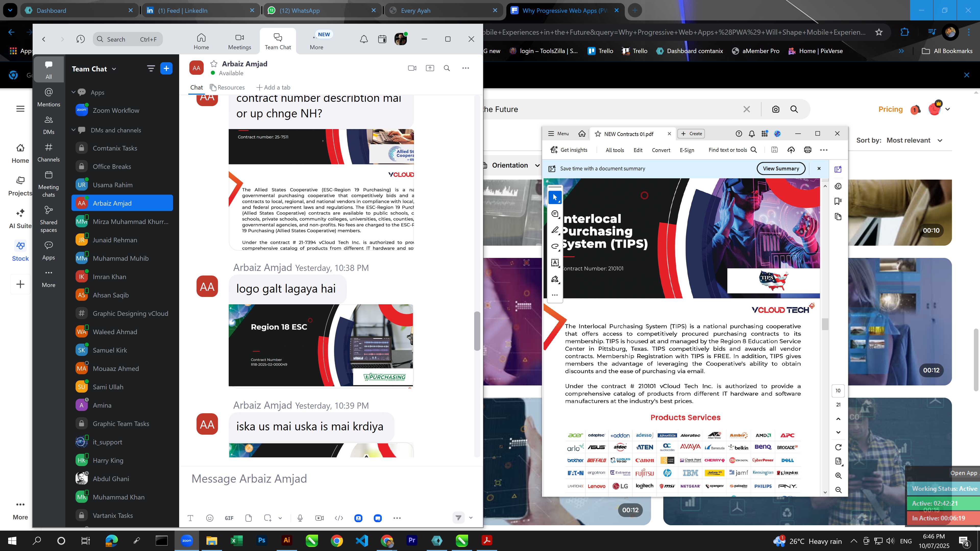Record audio message with microphone icon
980x551 pixels.
(x=300, y=518)
